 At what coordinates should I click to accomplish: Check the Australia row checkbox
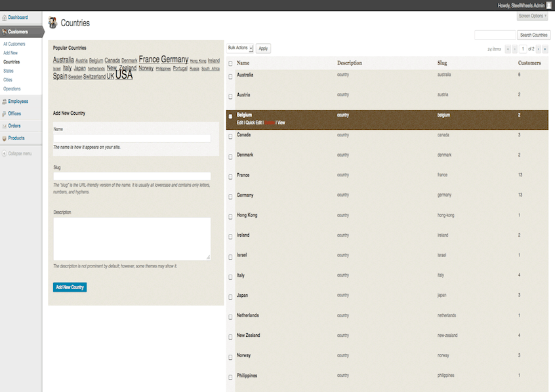230,77
